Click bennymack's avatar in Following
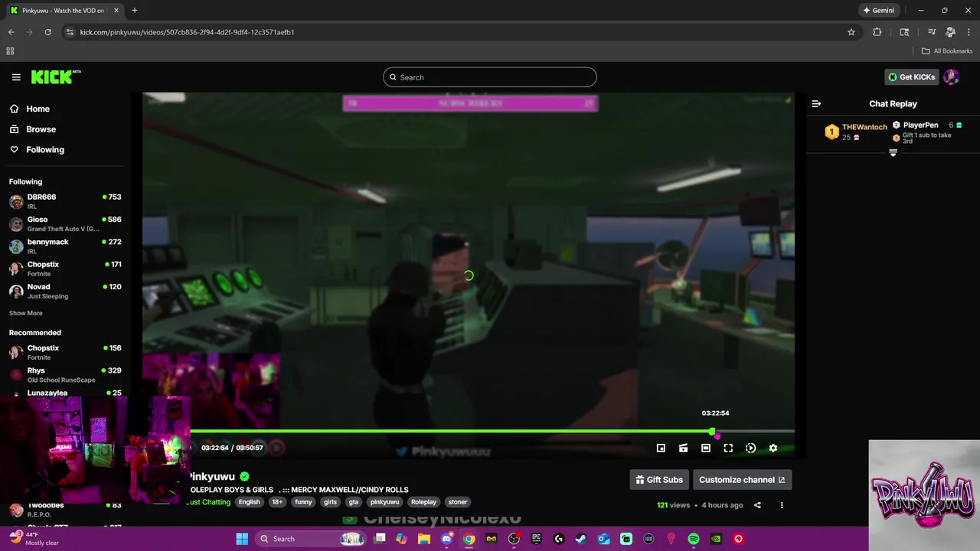Screen dimensions: 980x551 coord(16,246)
